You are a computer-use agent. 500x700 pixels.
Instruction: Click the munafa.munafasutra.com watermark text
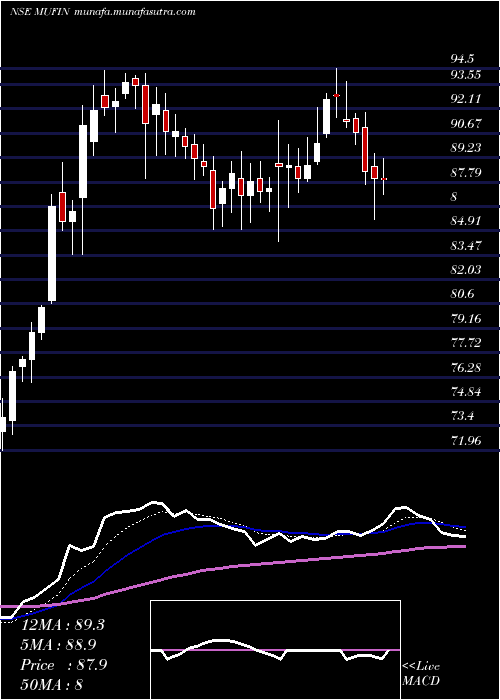click(133, 12)
